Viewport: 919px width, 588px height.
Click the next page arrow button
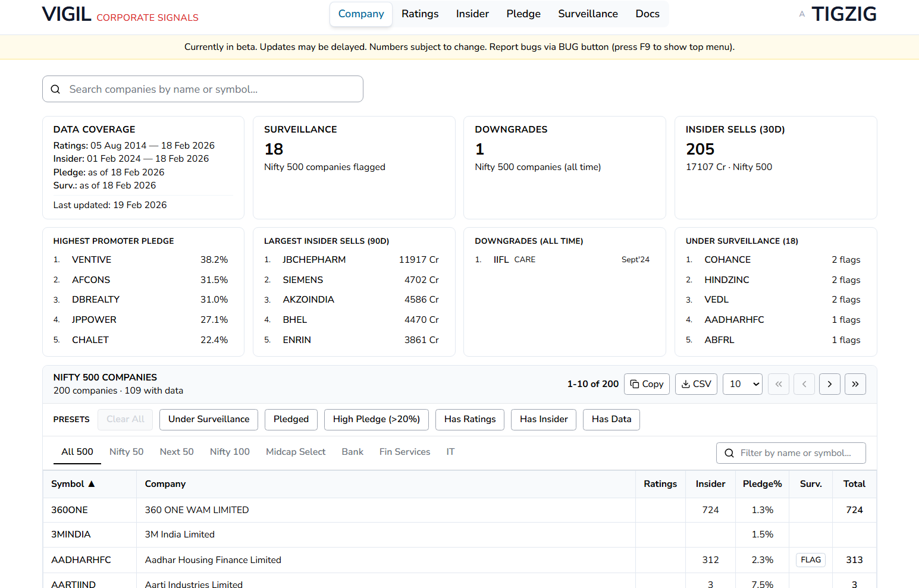click(x=829, y=384)
